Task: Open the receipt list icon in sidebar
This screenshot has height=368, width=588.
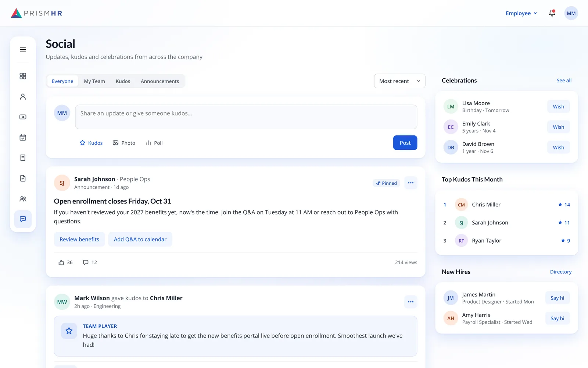Action: [x=23, y=158]
